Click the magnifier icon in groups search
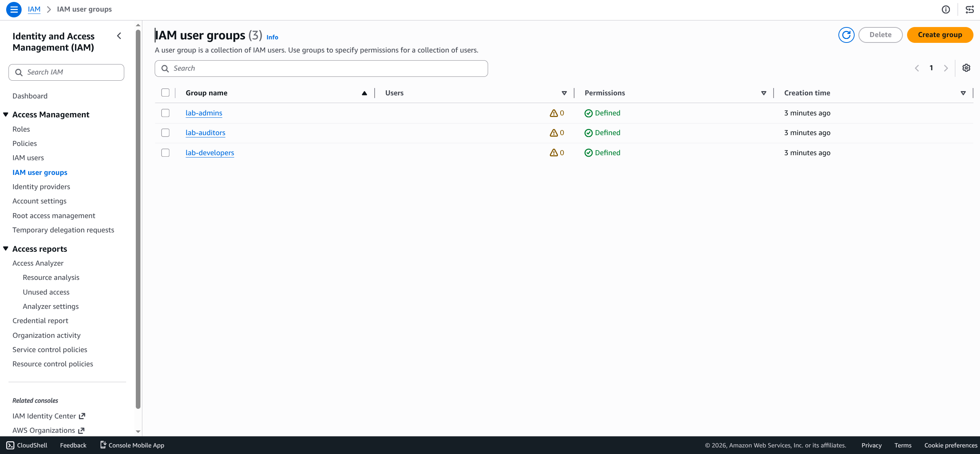The image size is (980, 454). pos(165,68)
